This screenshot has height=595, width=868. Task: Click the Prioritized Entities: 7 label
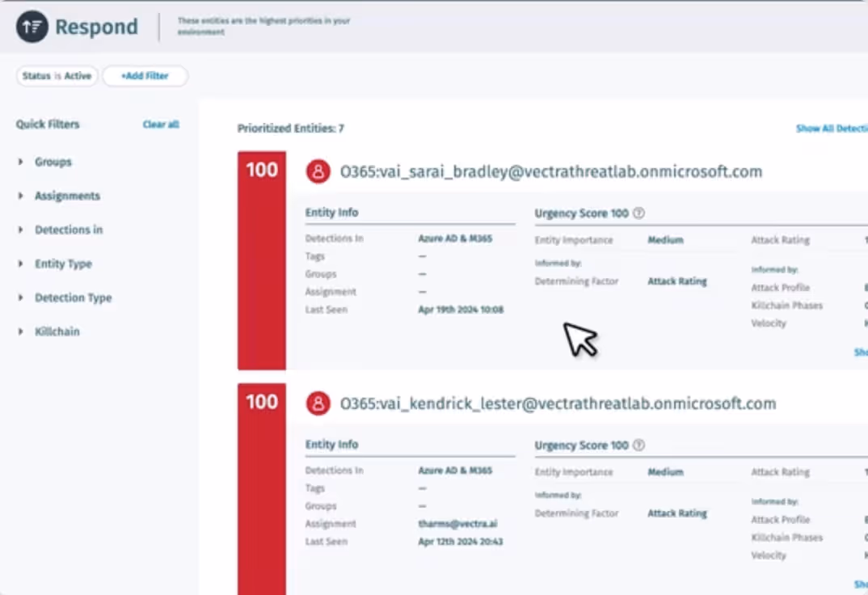tap(291, 129)
